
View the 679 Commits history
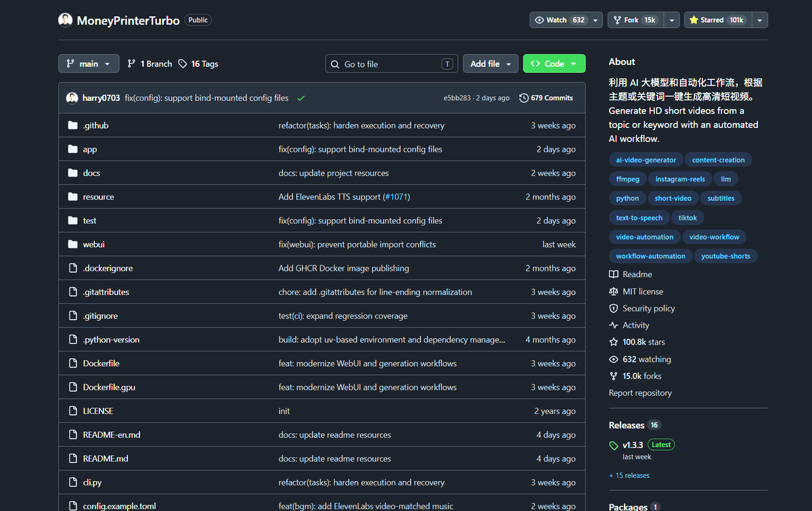[x=546, y=98]
